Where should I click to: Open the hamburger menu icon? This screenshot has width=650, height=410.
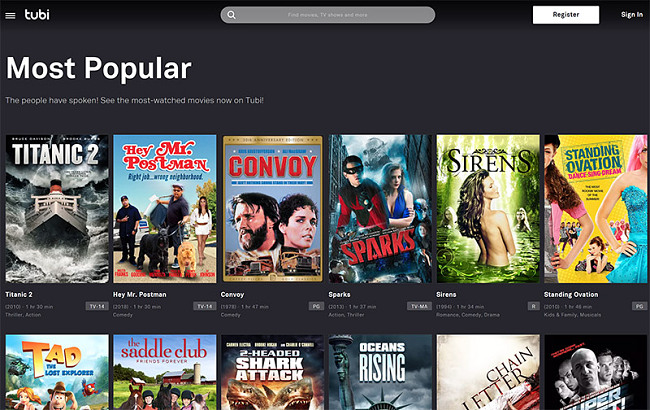click(x=10, y=16)
